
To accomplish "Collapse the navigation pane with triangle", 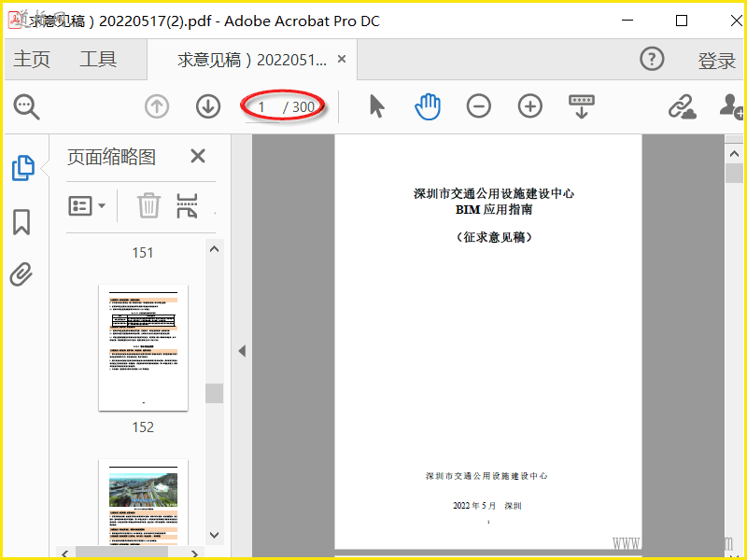I will pyautogui.click(x=242, y=351).
